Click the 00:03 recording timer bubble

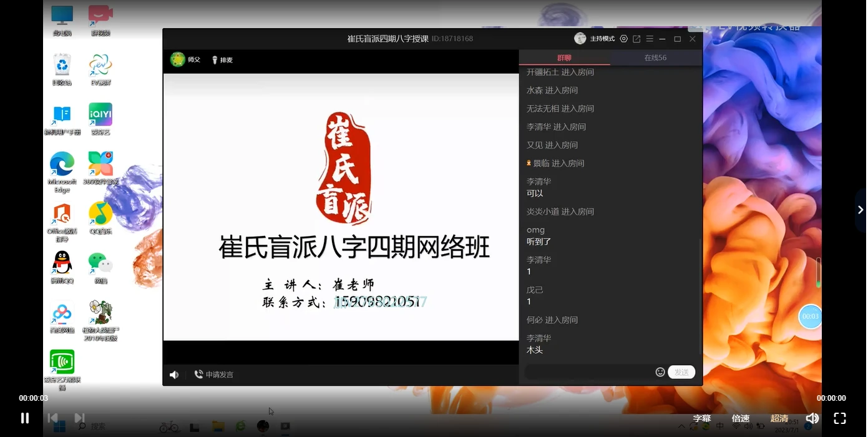point(810,317)
